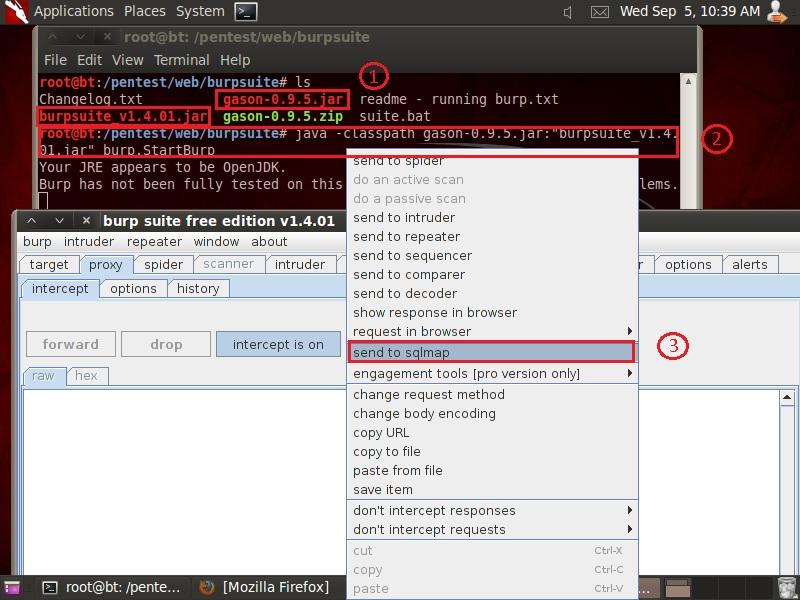Expand don't intercept responses submenu
Viewport: 800px width, 600px height.
(492, 511)
